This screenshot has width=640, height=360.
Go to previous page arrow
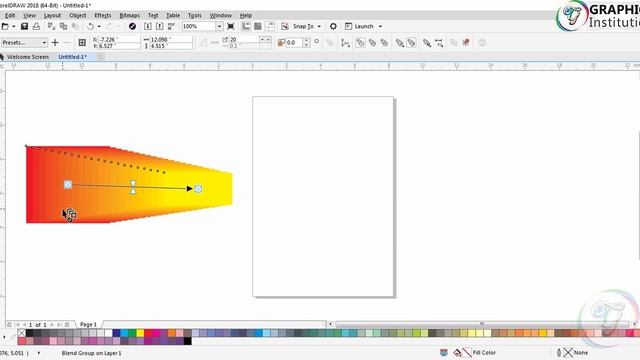(x=24, y=324)
